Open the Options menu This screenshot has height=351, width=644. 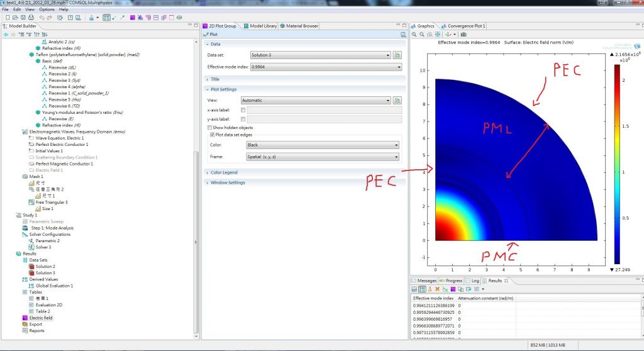(x=47, y=9)
